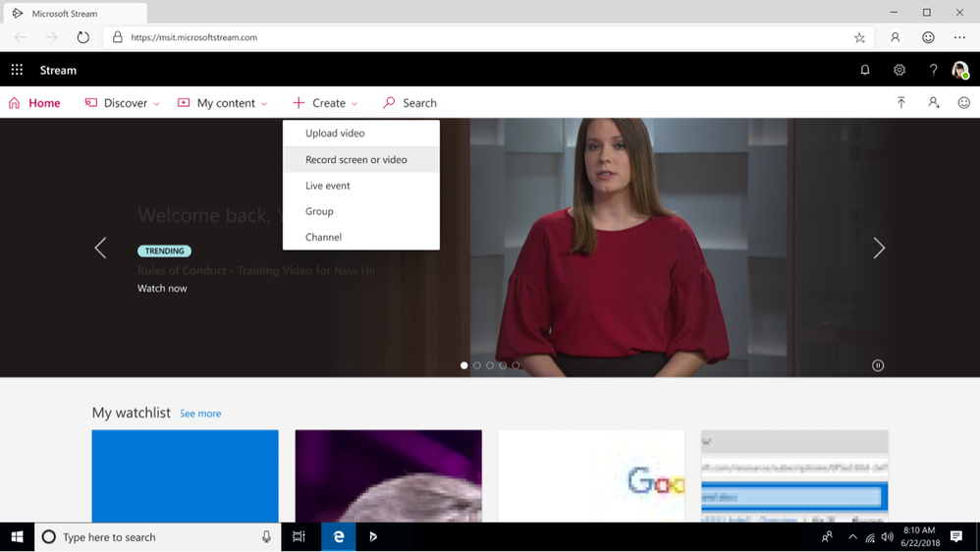Open the solid blue watchlist thumbnail
The image size is (980, 552).
185,475
